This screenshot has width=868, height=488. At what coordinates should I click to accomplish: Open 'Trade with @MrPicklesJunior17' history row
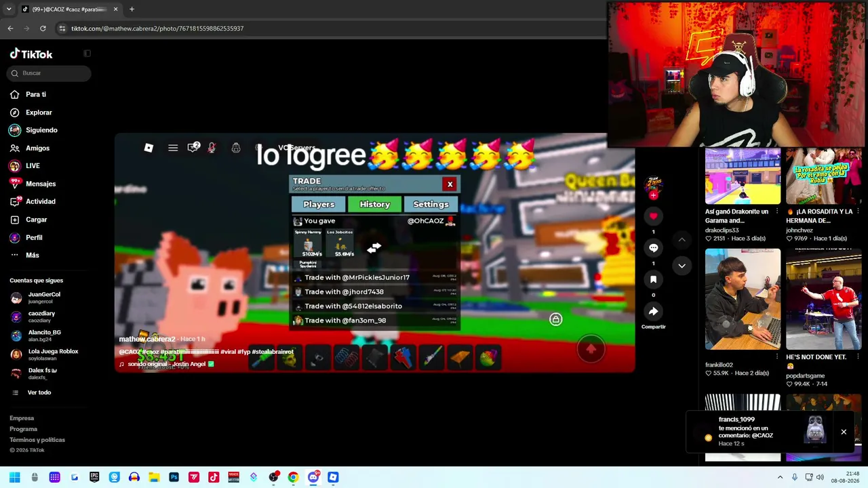(375, 277)
